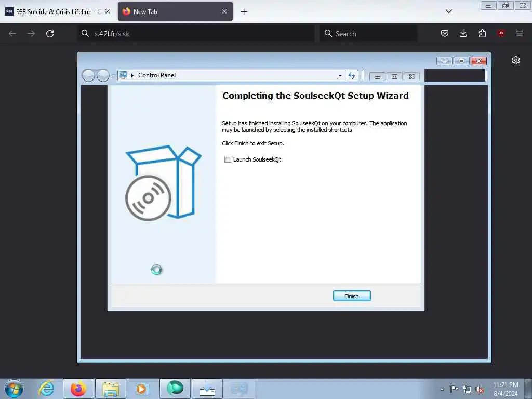
Task: Show the Firefox downloads panel
Action: click(x=463, y=33)
